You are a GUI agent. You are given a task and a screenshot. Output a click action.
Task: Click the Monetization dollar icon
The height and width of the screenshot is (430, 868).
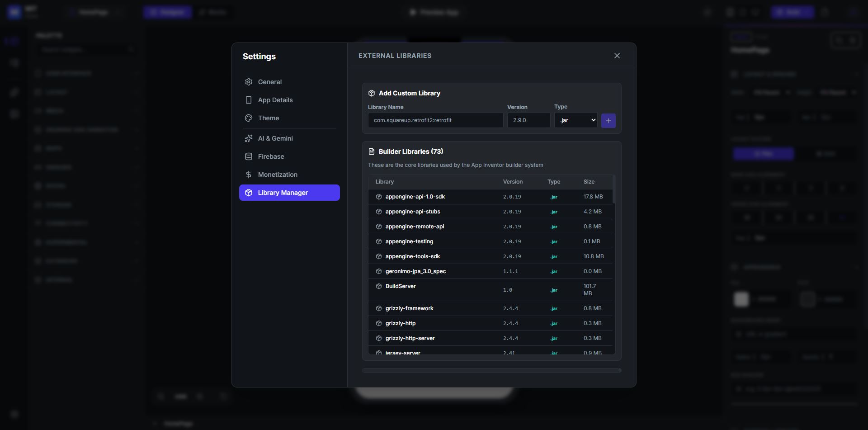249,175
